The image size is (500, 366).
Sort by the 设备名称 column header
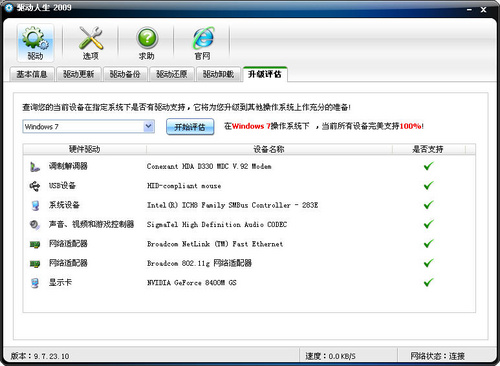tap(269, 149)
